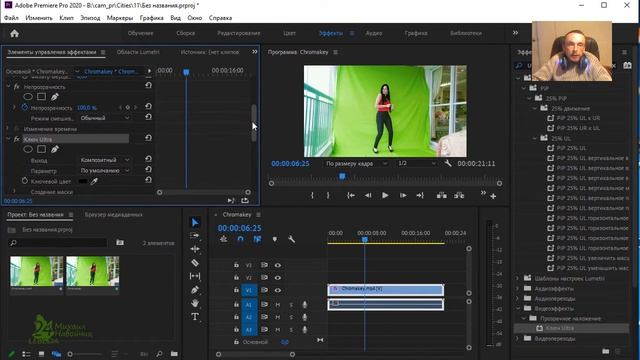This screenshot has height=360, width=640.
Task: Select the Track Select Forward tool
Action: click(x=195, y=236)
